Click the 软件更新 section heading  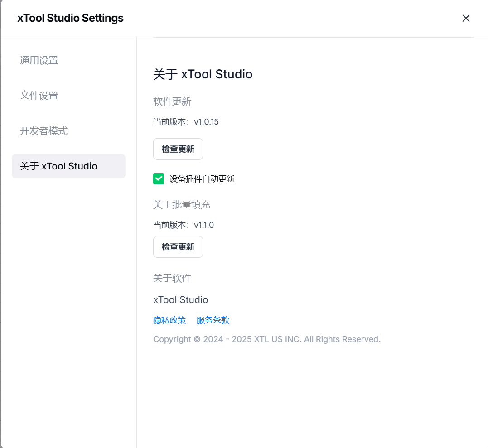(172, 101)
